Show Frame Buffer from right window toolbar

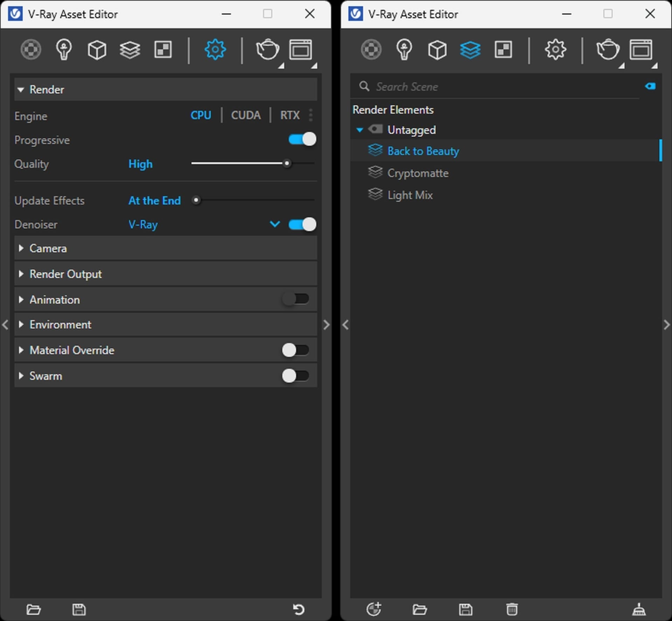641,49
